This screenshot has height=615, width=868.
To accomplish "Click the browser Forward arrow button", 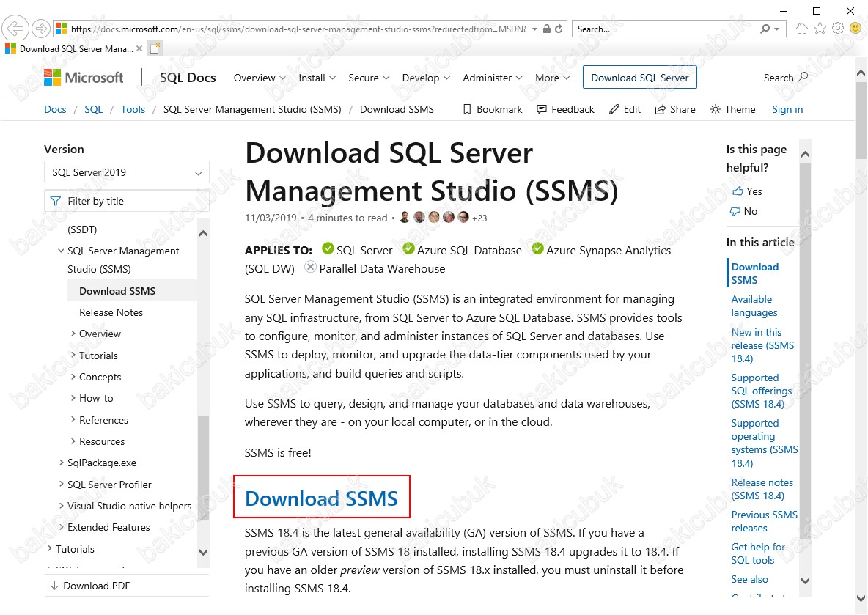I will click(x=40, y=29).
